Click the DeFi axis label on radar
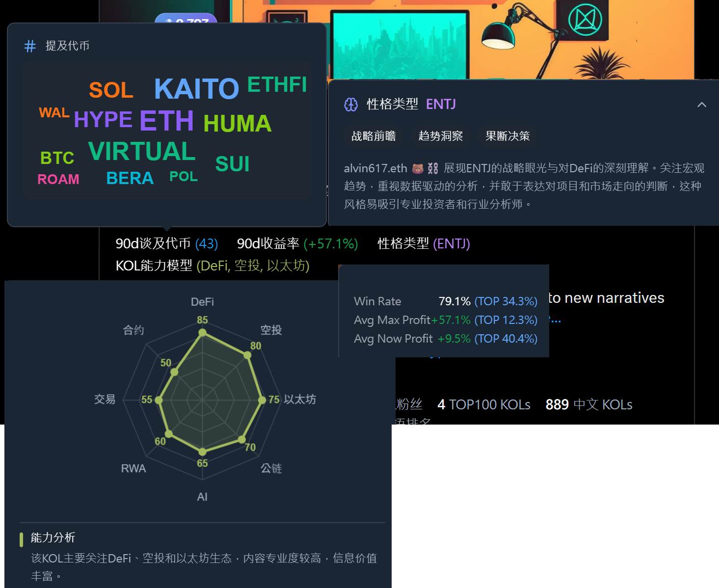Screen dimensions: 719x588 coord(202,302)
